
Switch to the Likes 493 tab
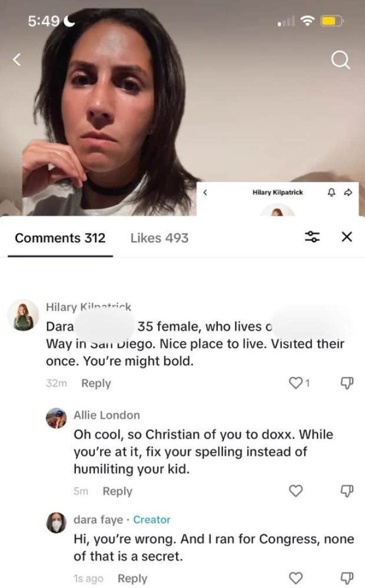pyautogui.click(x=158, y=238)
